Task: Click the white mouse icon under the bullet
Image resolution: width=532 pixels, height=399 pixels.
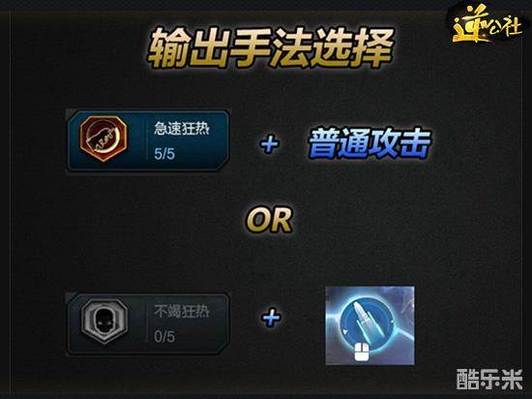Action: click(362, 353)
